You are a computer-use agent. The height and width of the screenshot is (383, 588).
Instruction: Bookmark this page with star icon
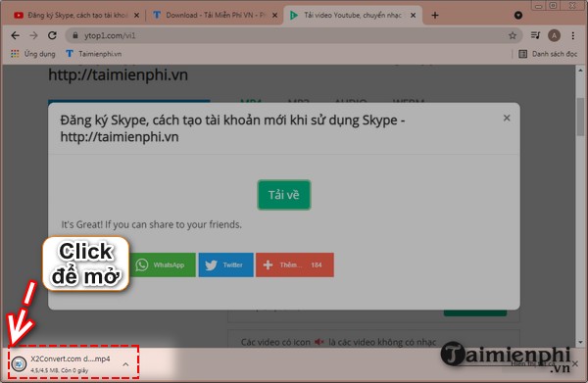tap(513, 35)
